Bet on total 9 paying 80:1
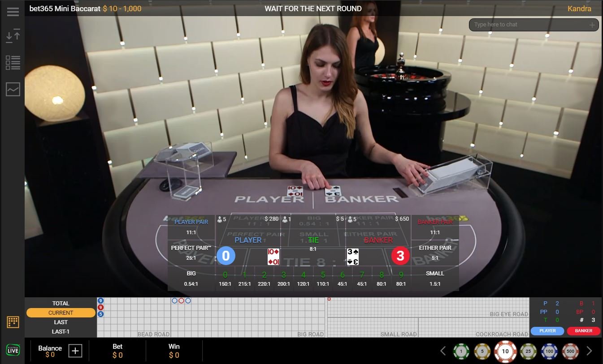This screenshot has height=364, width=603. pyautogui.click(x=401, y=278)
